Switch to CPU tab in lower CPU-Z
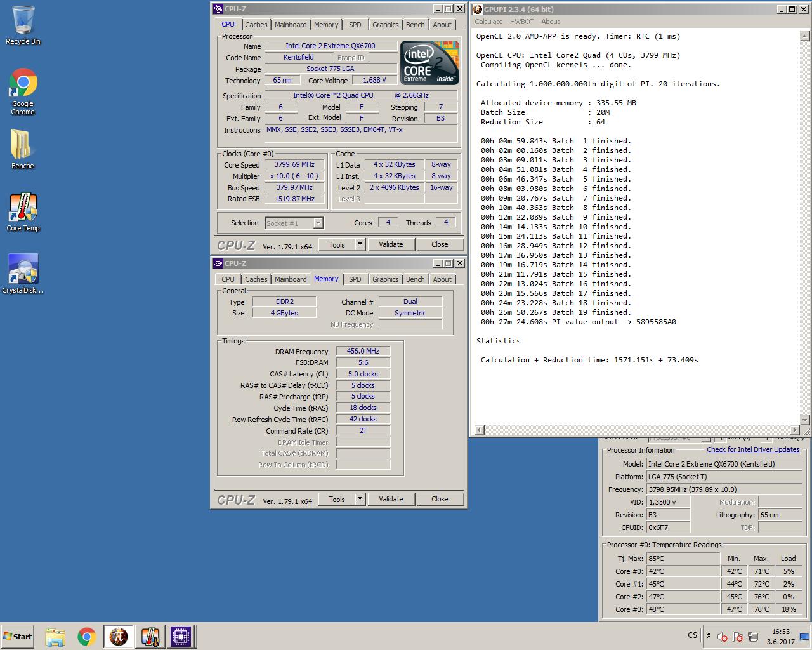This screenshot has width=812, height=650. [x=228, y=279]
